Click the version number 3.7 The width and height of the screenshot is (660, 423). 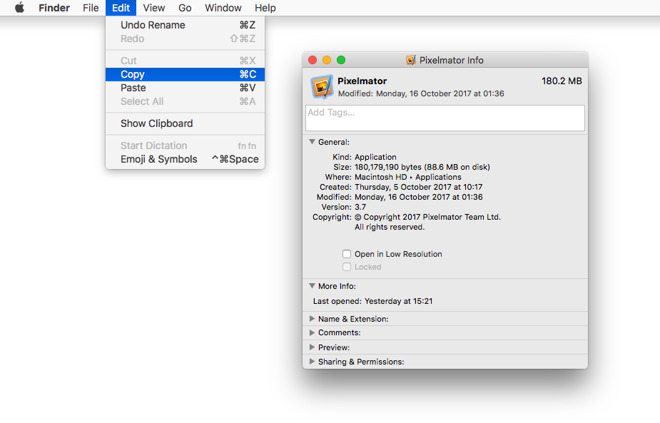tap(360, 207)
